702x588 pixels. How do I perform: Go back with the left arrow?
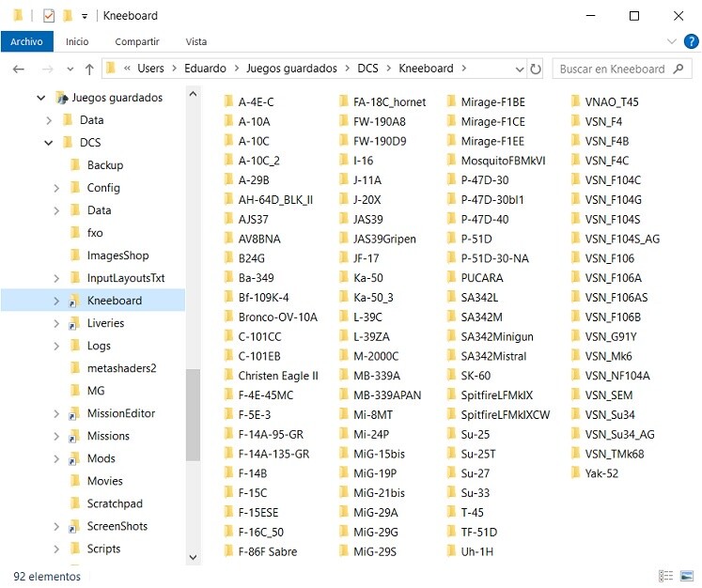pos(19,69)
